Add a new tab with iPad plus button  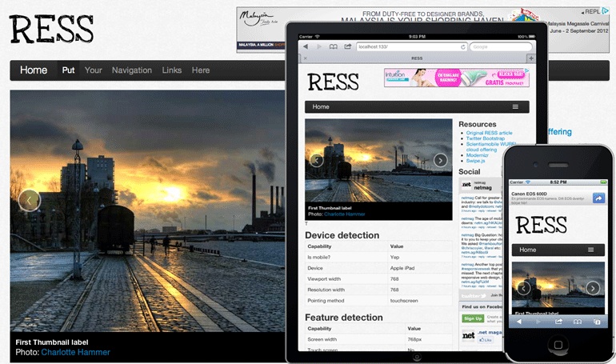pos(530,58)
